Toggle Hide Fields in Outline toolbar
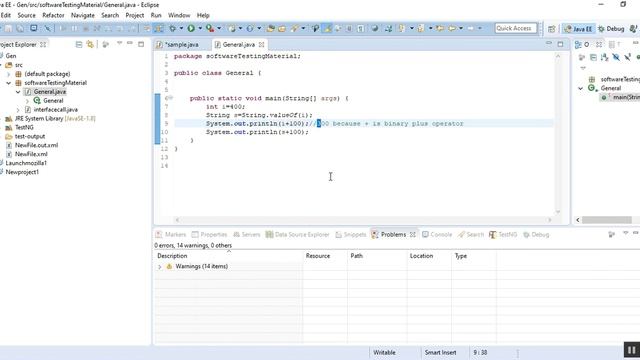 click(616, 57)
